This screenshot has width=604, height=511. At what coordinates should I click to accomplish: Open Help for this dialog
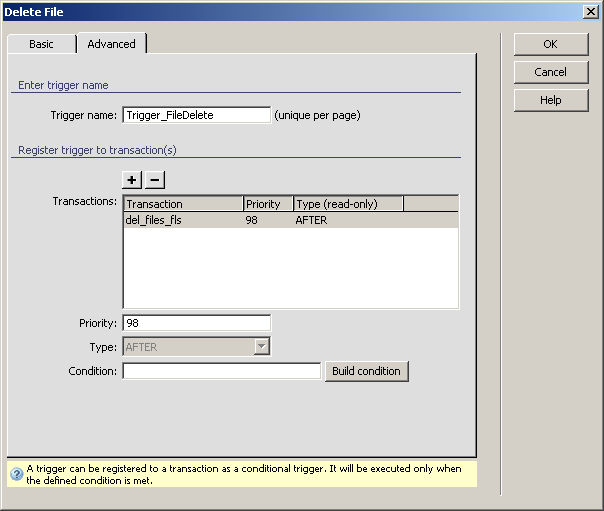pyautogui.click(x=550, y=100)
